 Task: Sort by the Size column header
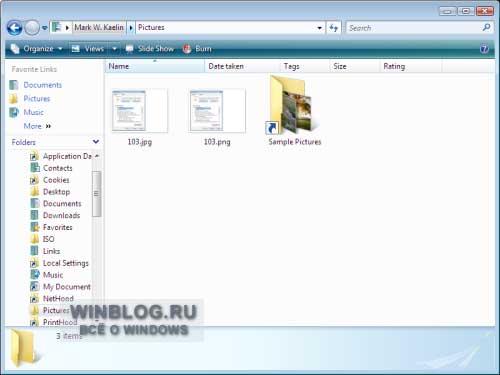click(x=355, y=66)
